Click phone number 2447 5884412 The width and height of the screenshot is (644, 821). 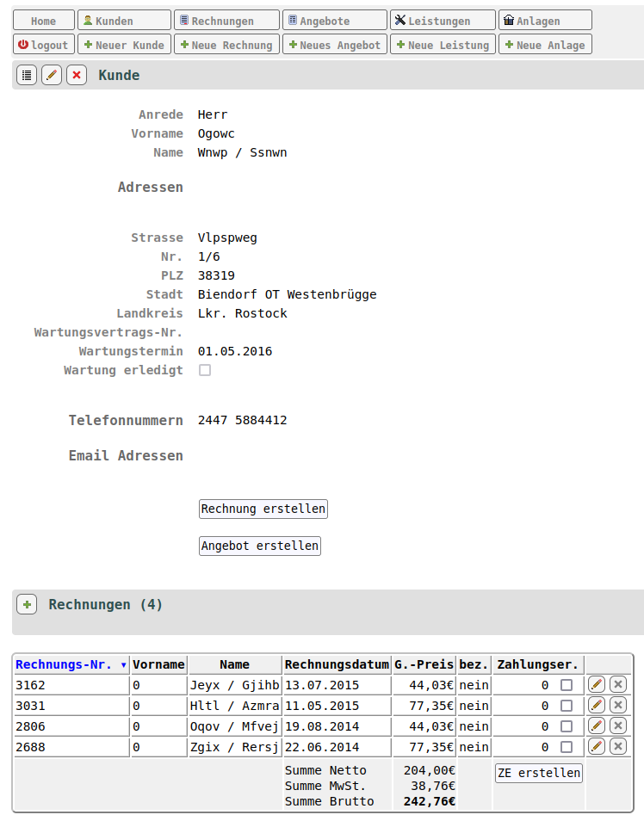click(242, 420)
